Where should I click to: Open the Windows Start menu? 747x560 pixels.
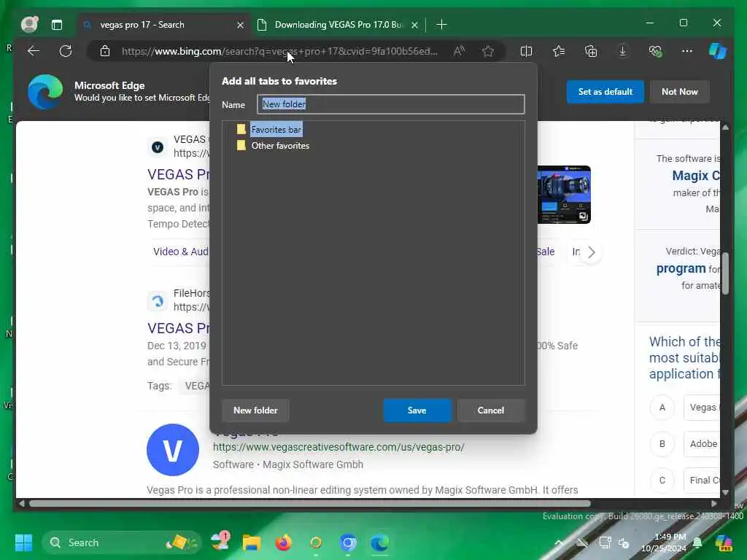(x=23, y=542)
